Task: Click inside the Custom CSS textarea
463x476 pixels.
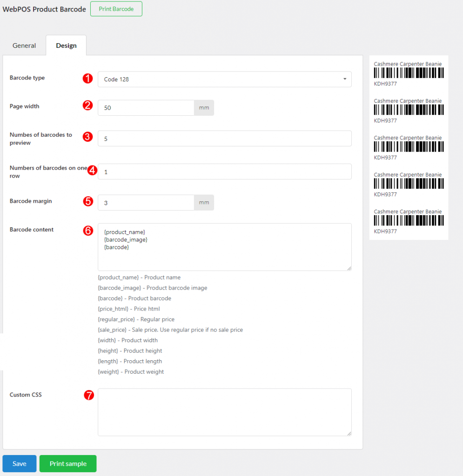Action: point(224,411)
